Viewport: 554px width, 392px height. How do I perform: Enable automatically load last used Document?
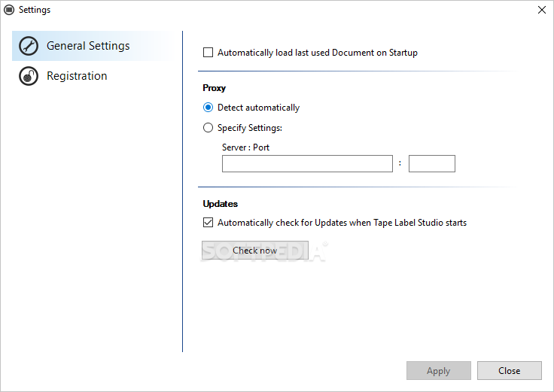(208, 53)
